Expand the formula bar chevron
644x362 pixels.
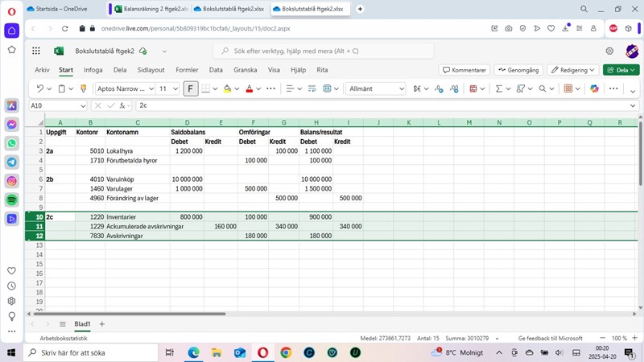click(x=634, y=105)
